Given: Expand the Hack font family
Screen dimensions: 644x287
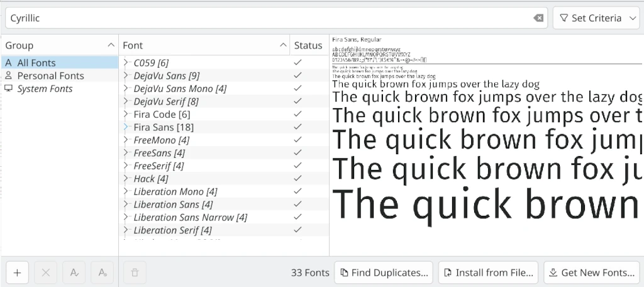Looking at the screenshot, I should click(126, 179).
